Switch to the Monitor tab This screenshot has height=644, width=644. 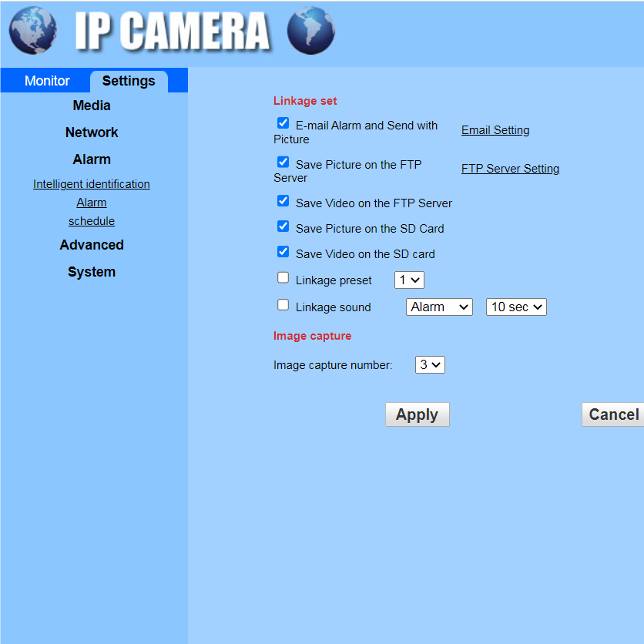click(x=46, y=80)
